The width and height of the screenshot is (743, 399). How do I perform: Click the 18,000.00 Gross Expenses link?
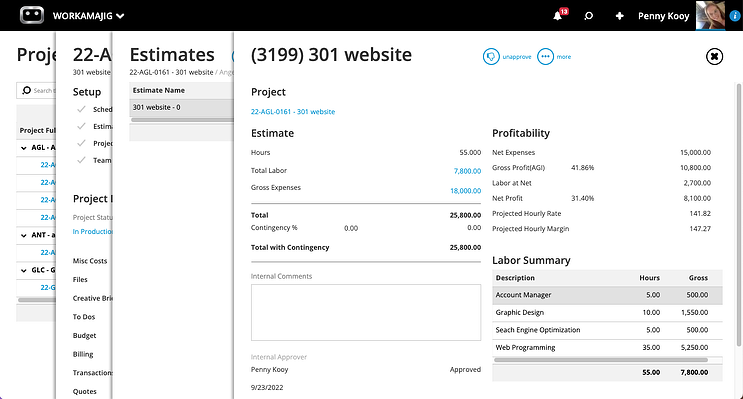pos(465,190)
